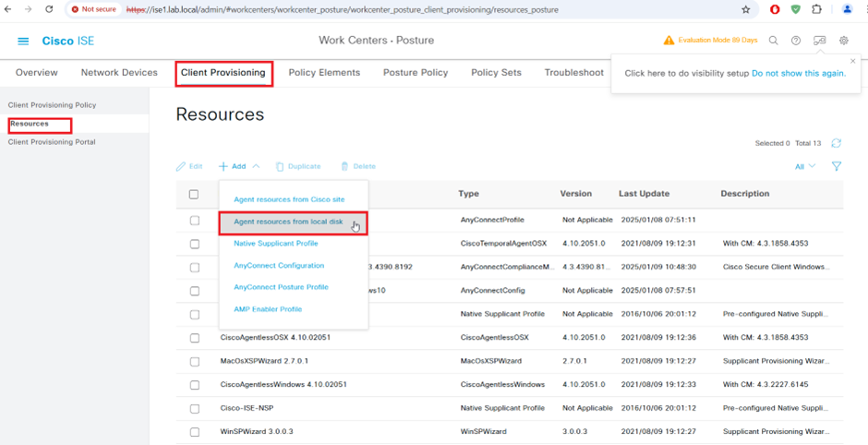
Task: Bookmark page with the star icon
Action: 745,10
